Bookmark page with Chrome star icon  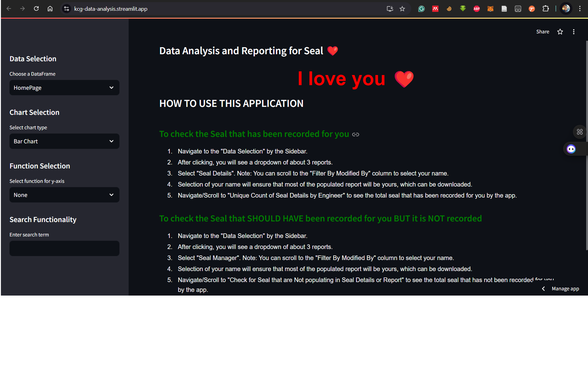click(402, 9)
